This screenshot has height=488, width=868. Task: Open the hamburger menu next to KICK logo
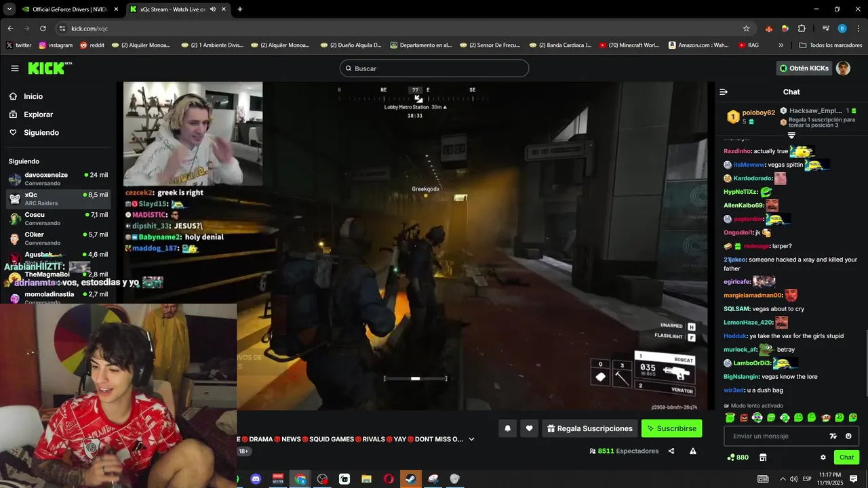coord(15,68)
